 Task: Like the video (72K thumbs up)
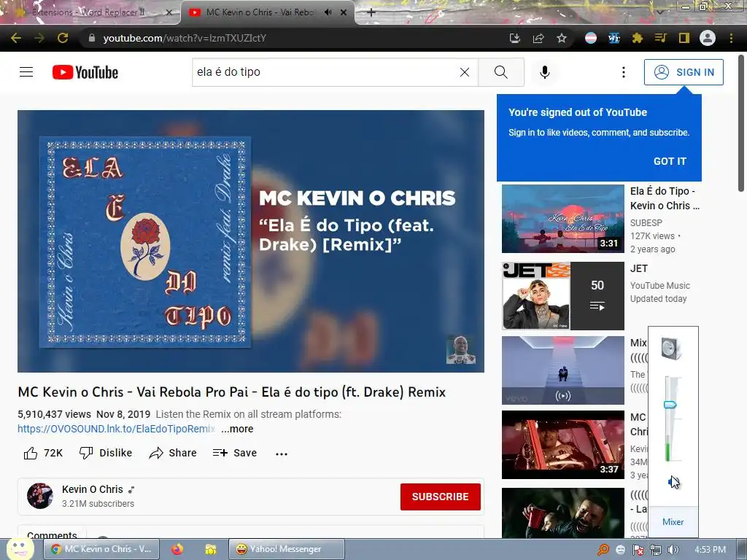click(x=43, y=453)
